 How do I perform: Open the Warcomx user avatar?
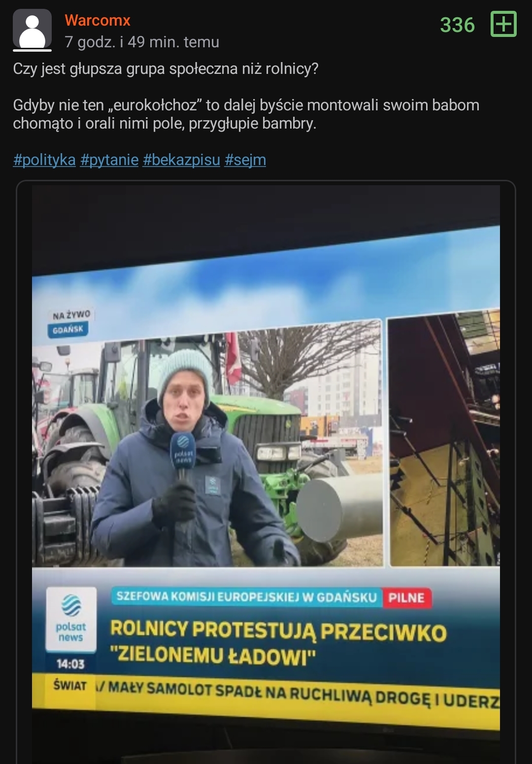tap(32, 30)
